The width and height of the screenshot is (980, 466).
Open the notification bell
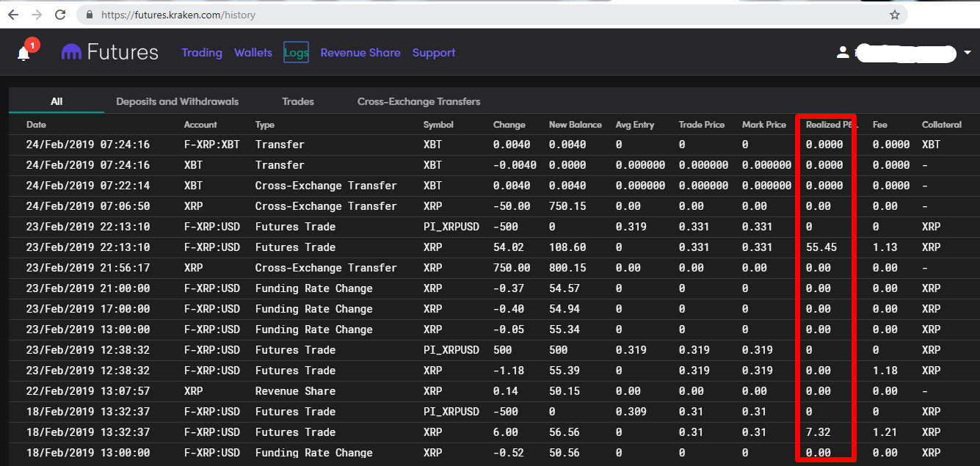pyautogui.click(x=24, y=53)
